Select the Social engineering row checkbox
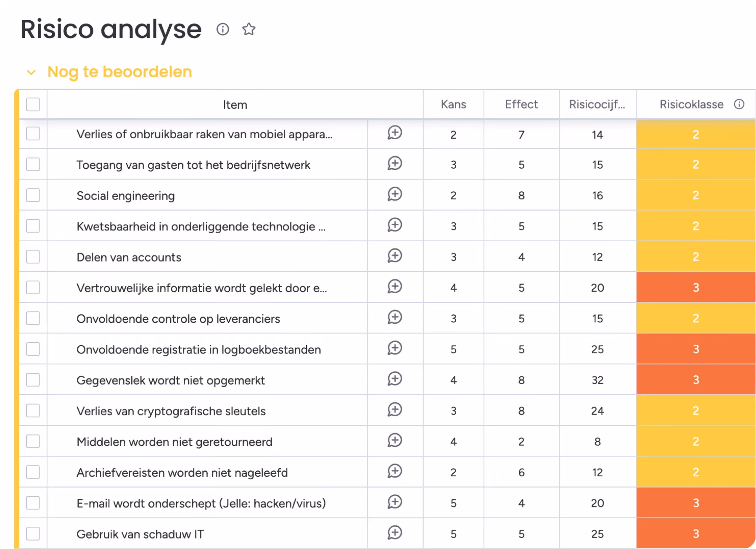 click(x=33, y=195)
